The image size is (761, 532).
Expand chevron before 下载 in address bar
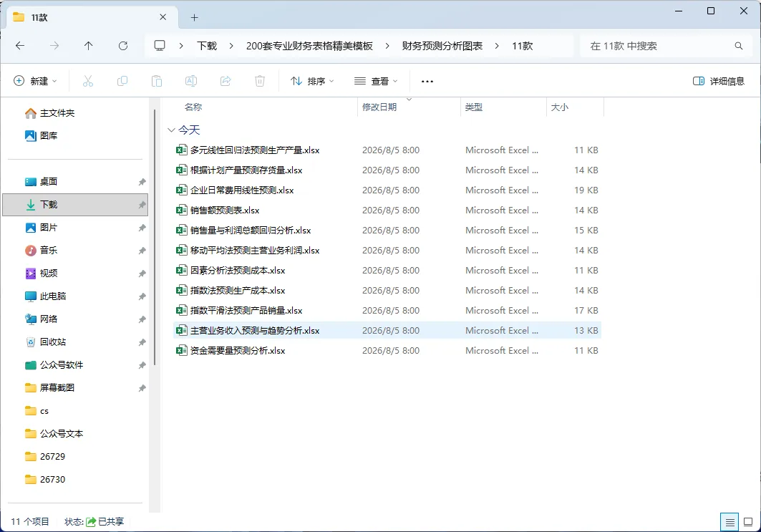coord(181,46)
